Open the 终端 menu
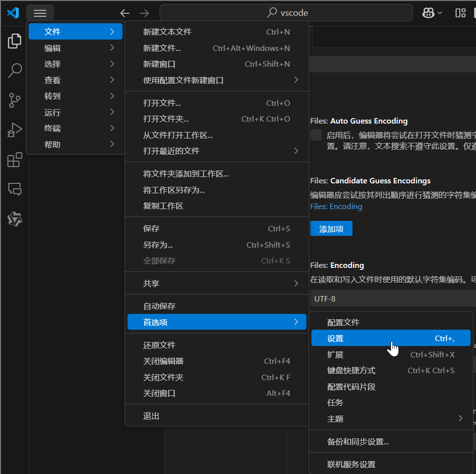The width and height of the screenshot is (476, 474). (76, 129)
